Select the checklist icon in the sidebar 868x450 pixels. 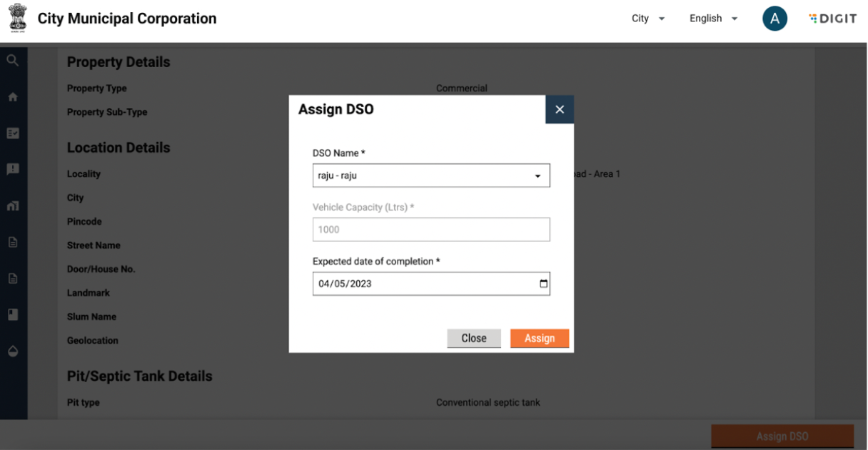[x=12, y=134]
